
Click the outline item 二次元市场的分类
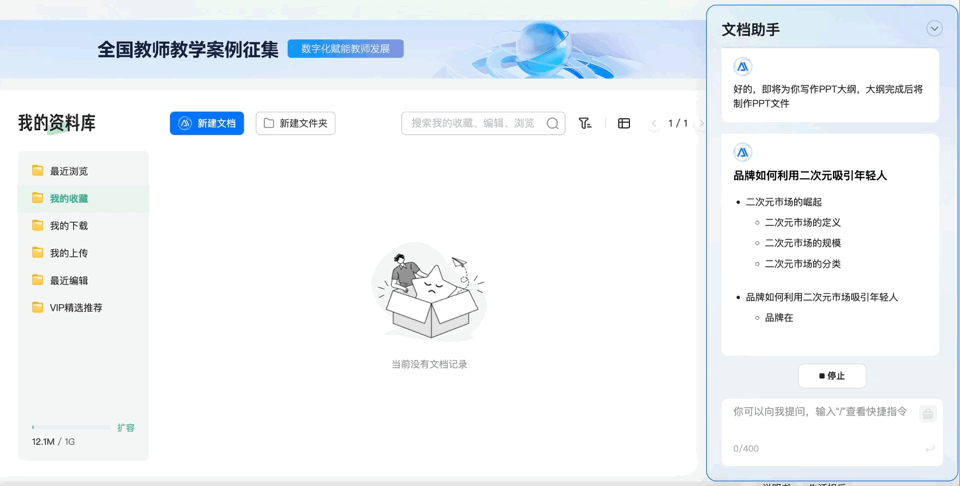click(x=803, y=264)
